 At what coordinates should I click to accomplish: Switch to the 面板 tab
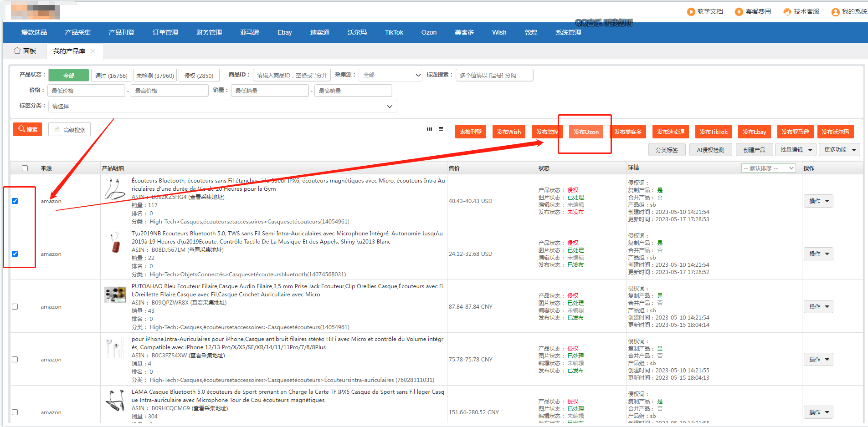(26, 51)
